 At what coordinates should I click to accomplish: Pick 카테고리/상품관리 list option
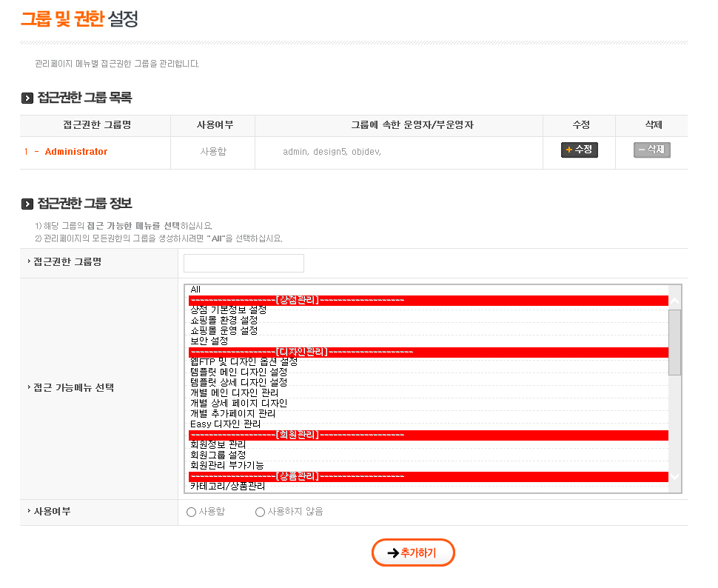[x=227, y=487]
